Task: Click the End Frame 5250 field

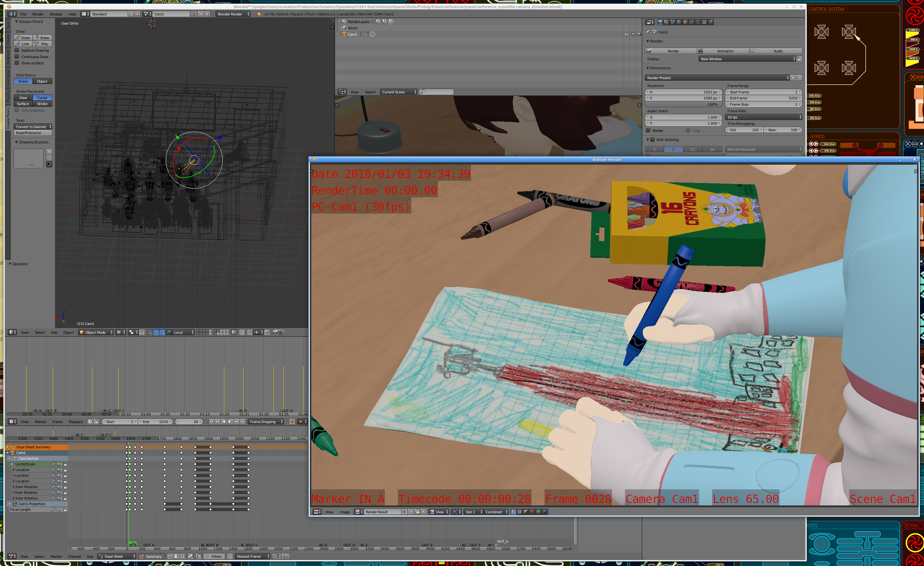Action: [763, 98]
